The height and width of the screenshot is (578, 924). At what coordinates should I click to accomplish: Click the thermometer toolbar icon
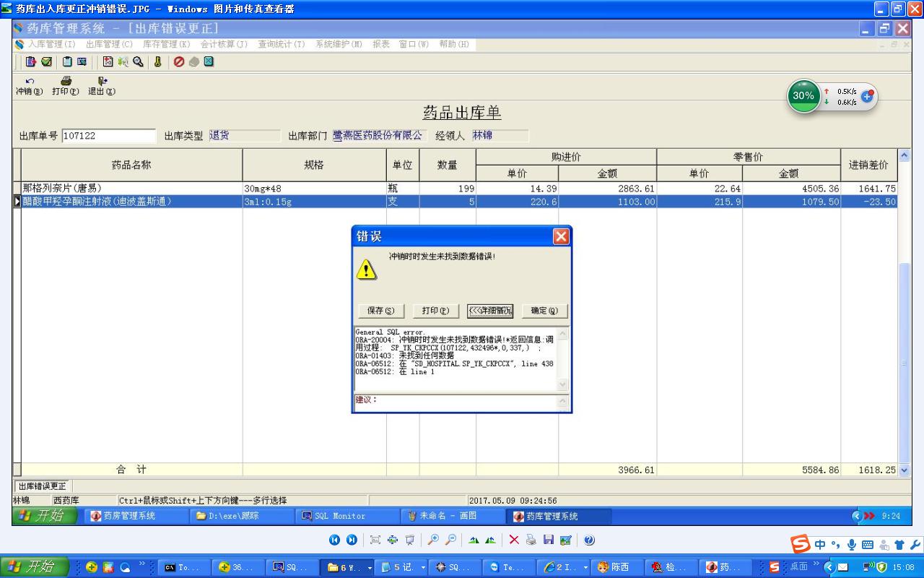coord(157,62)
